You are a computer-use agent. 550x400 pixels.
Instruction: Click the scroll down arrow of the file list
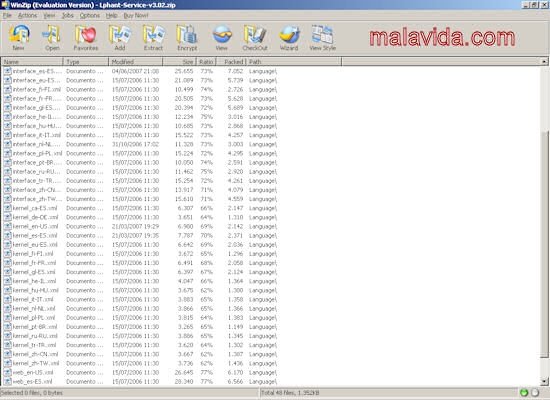point(544,381)
